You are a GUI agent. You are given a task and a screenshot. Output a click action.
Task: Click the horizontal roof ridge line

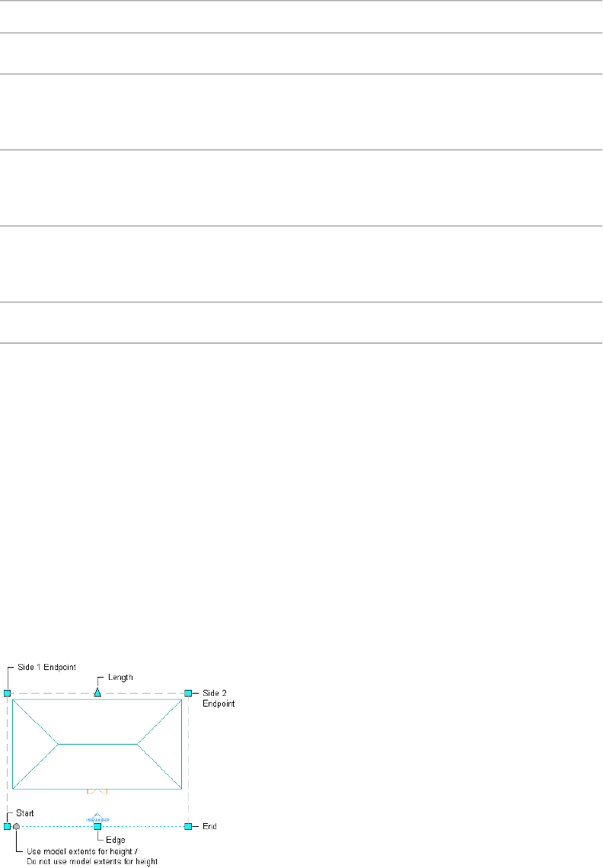97,743
